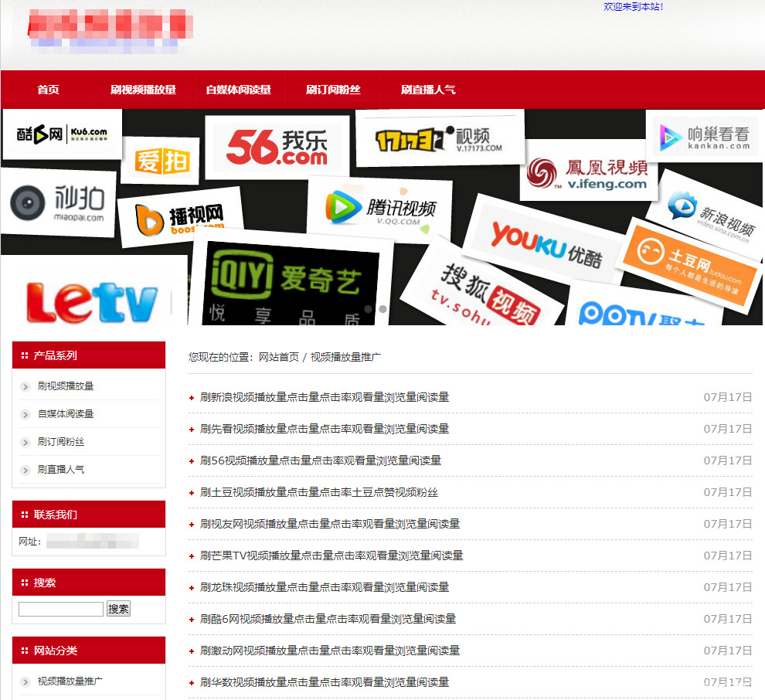Click the 网站分类 panel header
Image resolution: width=765 pixels, height=700 pixels.
point(89,651)
